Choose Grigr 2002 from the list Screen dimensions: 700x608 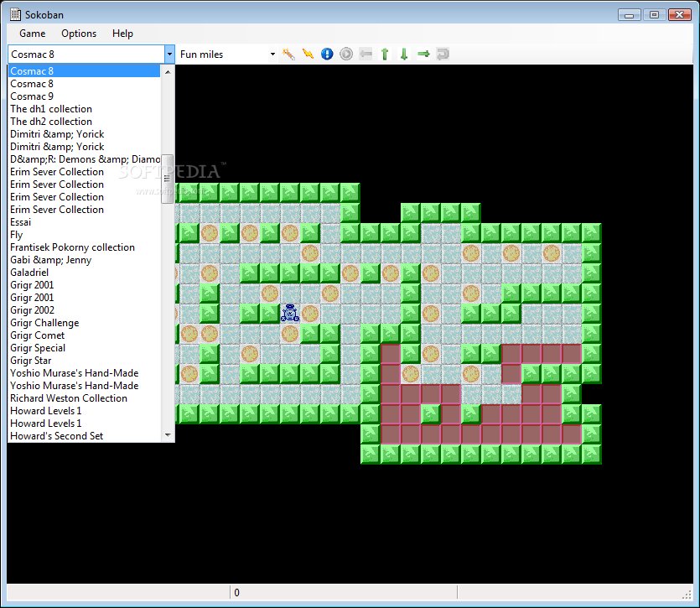point(84,310)
